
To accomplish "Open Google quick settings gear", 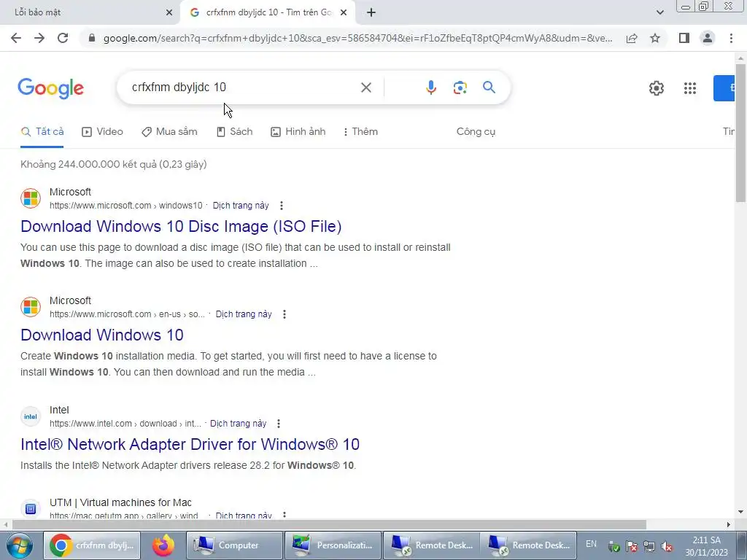I will pos(656,88).
